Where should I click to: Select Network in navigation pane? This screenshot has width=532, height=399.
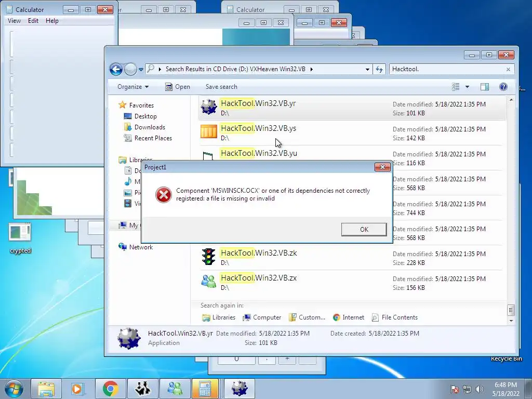tap(136, 247)
